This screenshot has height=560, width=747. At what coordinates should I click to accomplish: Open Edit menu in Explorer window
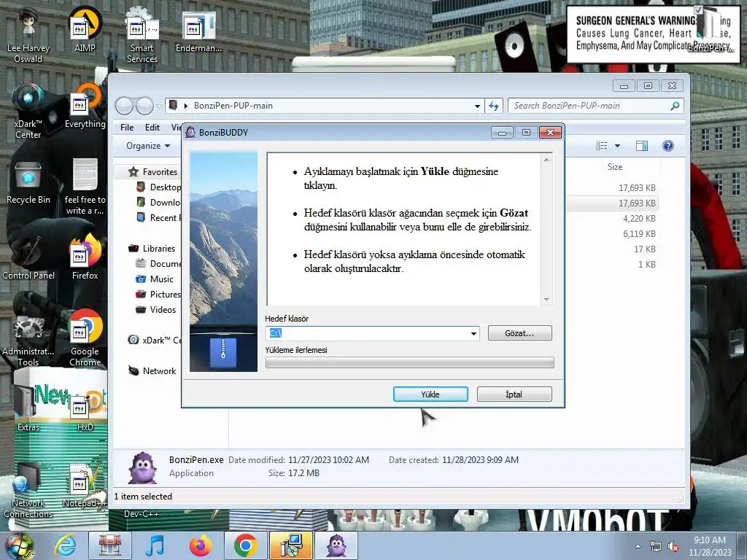152,127
